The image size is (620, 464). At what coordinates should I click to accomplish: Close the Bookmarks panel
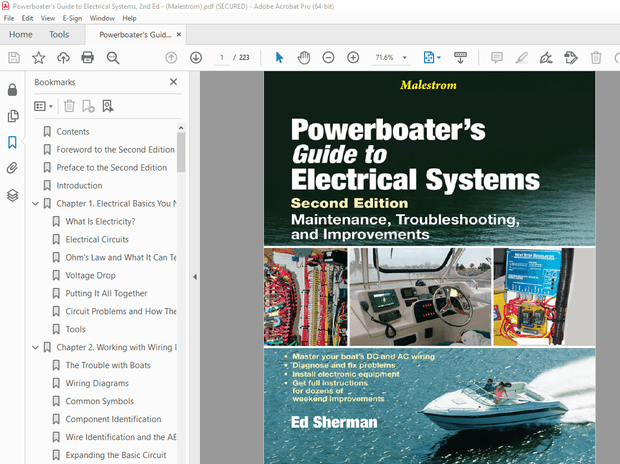point(173,82)
